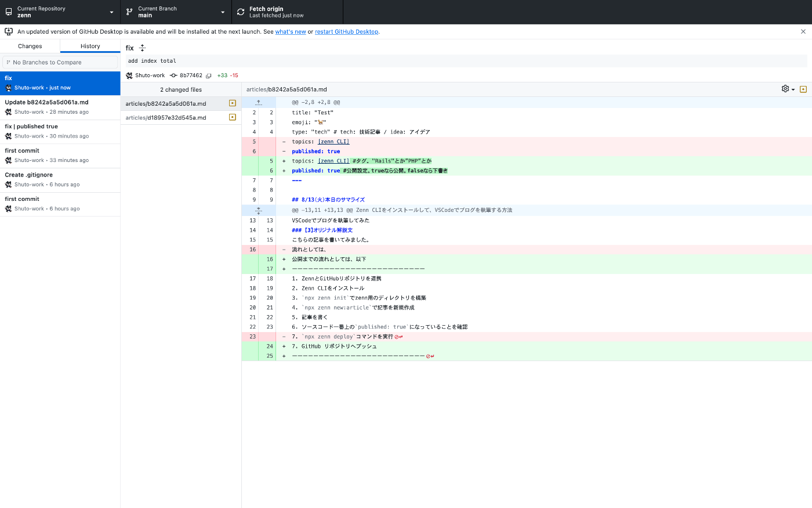Click the Fetch origin button
The image size is (812, 508).
tap(288, 12)
